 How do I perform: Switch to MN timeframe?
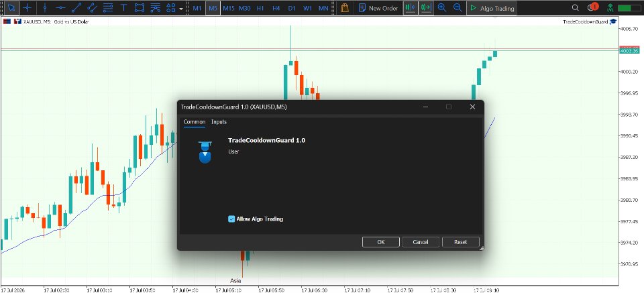click(x=323, y=8)
